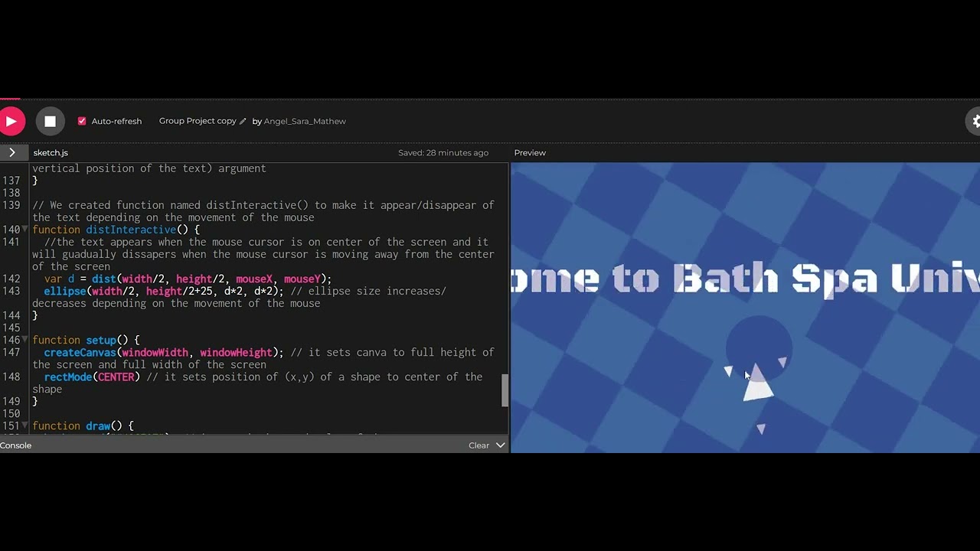Viewport: 980px width, 551px height.
Task: Click line number 145 in the gutter
Action: point(11,328)
